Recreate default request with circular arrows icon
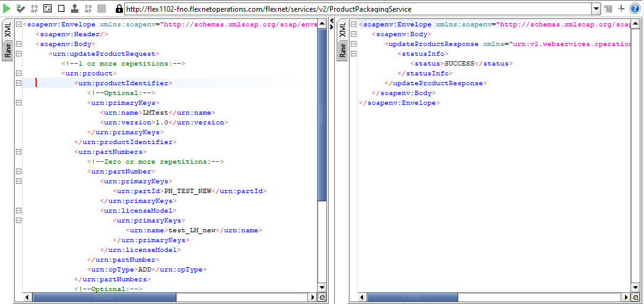Viewport: 644px width, 304px height. tap(47, 8)
